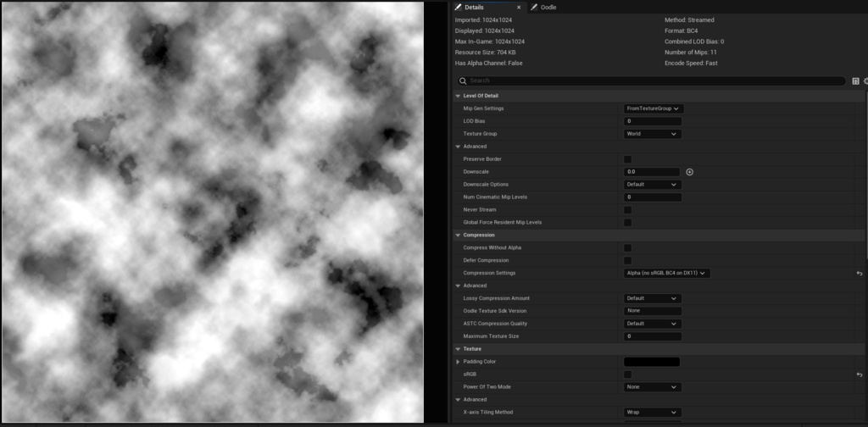
Task: Collapse the Compression section
Action: pyautogui.click(x=458, y=236)
